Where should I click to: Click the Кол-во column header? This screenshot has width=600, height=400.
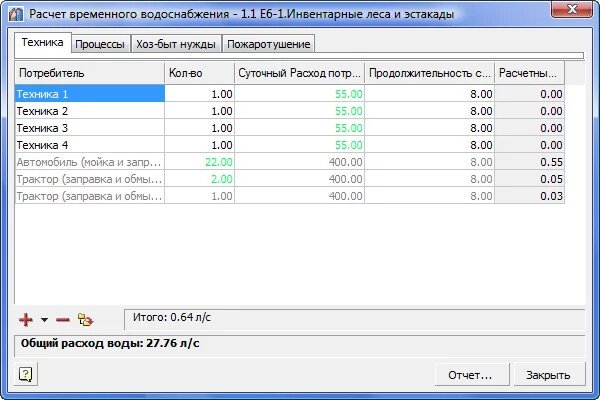tap(199, 73)
